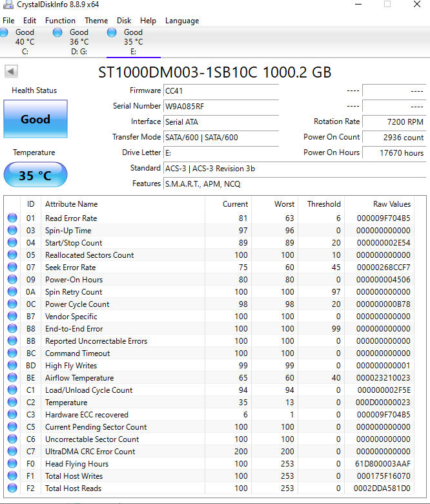Click the Current column header
430x504 pixels.
229,204
